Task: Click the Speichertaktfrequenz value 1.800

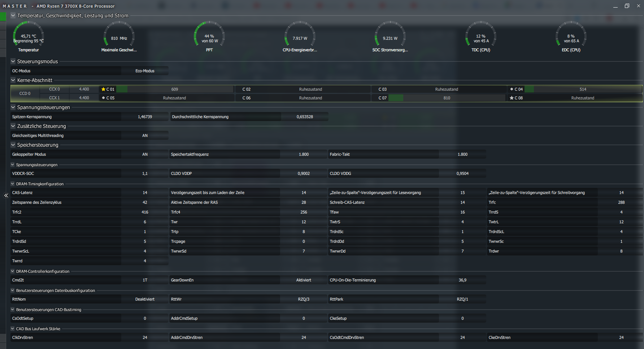Action: click(304, 154)
